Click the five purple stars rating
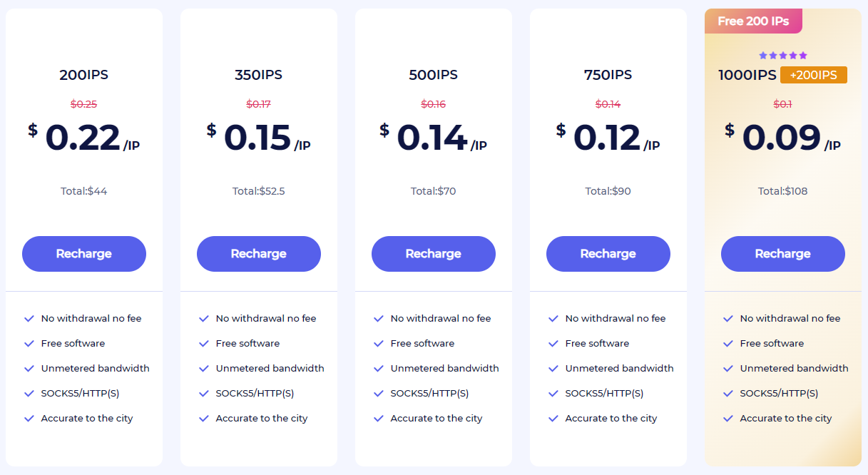The height and width of the screenshot is (475, 868). (783, 56)
